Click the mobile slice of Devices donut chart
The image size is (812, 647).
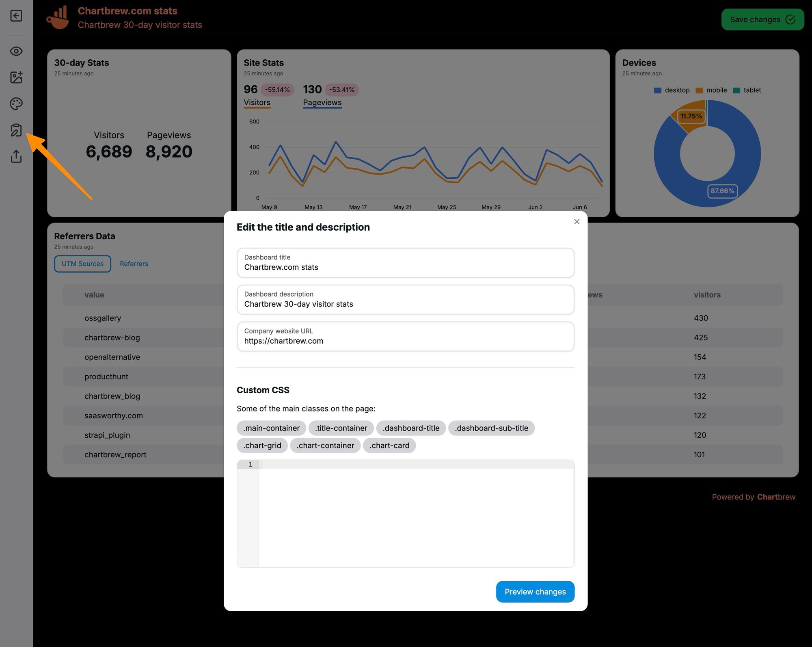[x=691, y=116]
